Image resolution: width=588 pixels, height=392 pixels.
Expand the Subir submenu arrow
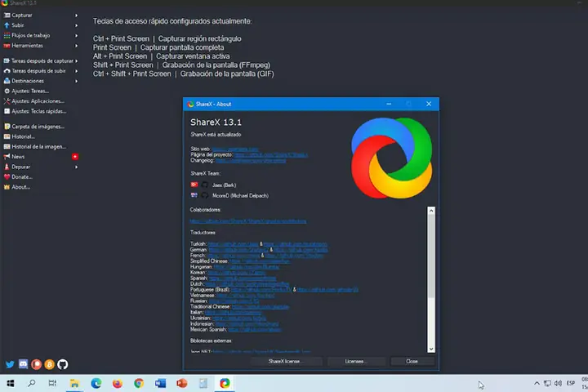coord(77,25)
